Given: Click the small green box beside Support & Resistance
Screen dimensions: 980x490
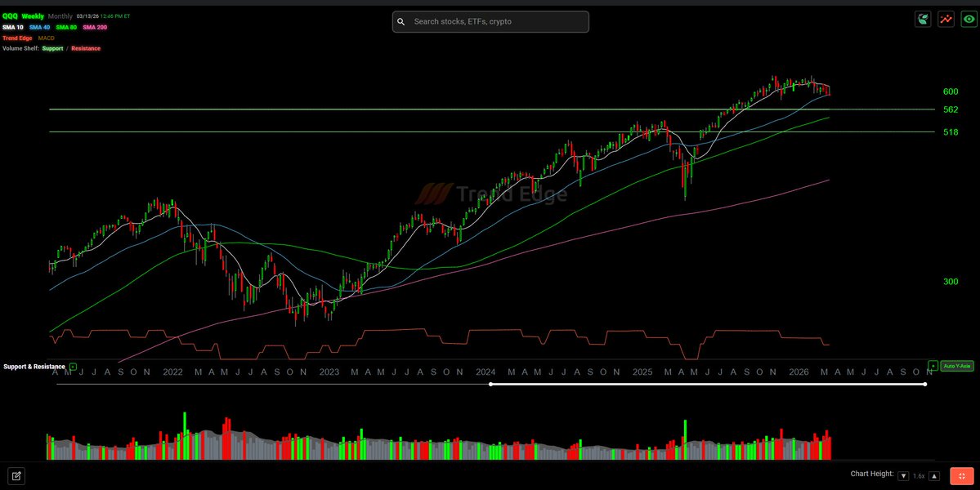Looking at the screenshot, I should tap(73, 367).
